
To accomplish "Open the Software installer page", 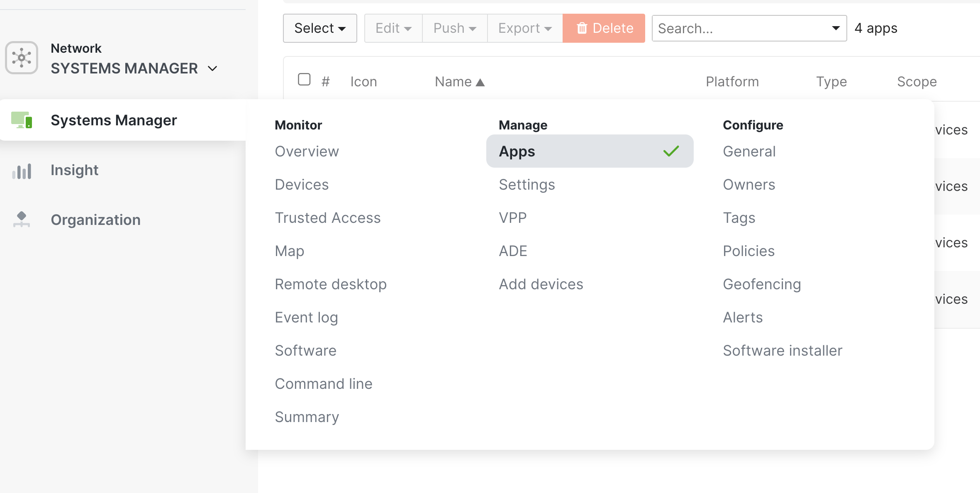I will tap(783, 350).
